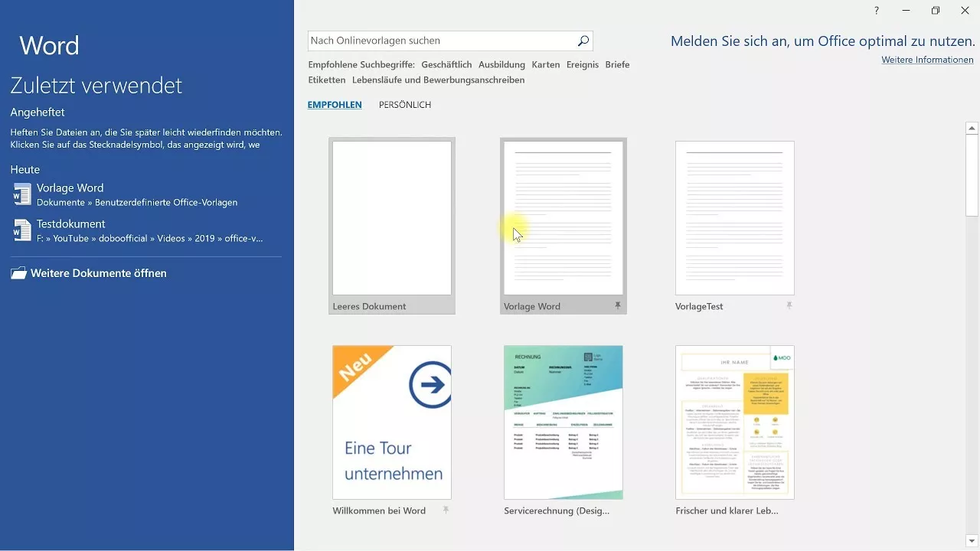Open the Eine Tour unternehmen template
Image resolution: width=980 pixels, height=551 pixels.
391,422
